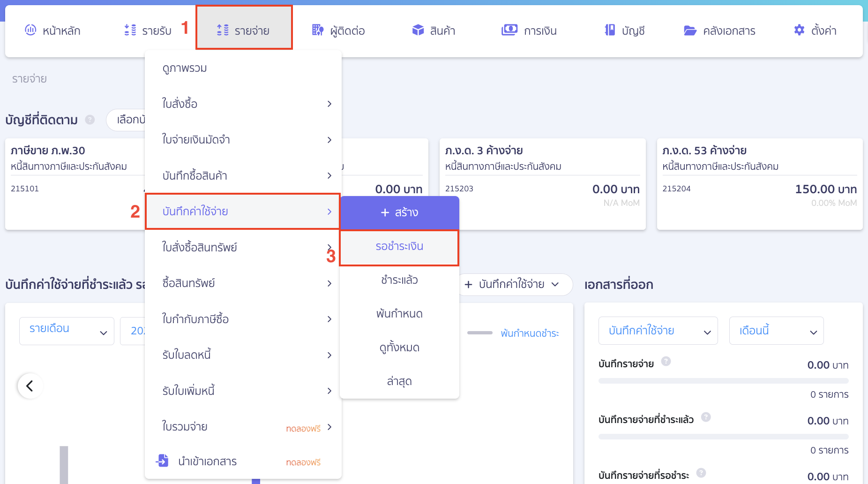Click the ตั้งค่า gear icon
868x484 pixels.
point(799,30)
